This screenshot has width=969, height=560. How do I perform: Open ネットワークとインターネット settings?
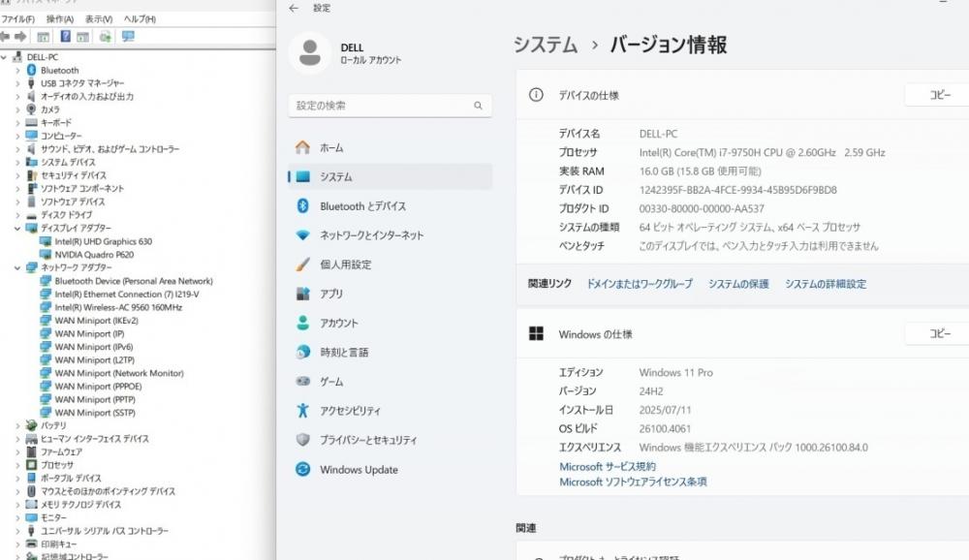[371, 235]
